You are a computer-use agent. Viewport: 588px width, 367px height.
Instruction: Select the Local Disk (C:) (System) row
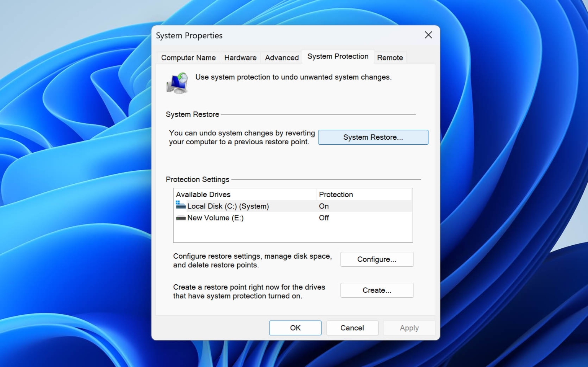pos(293,206)
